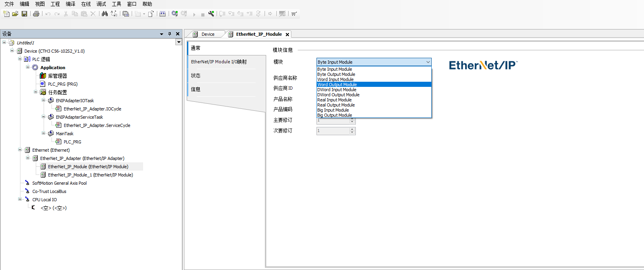The width and height of the screenshot is (644, 270).
Task: Open the 工程 menu
Action: [55, 4]
